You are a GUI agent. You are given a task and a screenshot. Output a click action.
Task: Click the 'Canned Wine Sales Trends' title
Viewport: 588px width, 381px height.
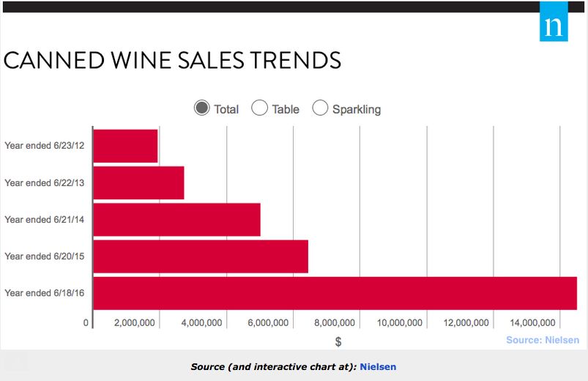click(172, 60)
